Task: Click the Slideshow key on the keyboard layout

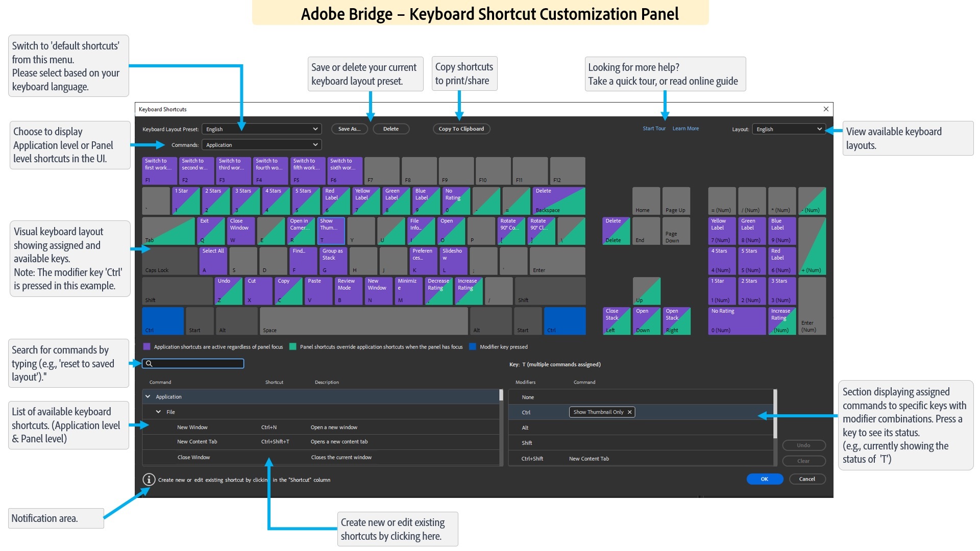Action: (x=453, y=261)
